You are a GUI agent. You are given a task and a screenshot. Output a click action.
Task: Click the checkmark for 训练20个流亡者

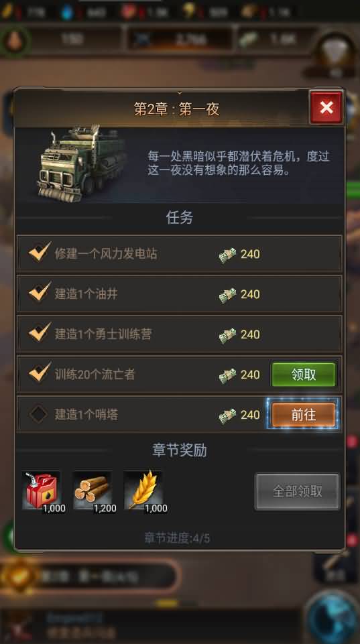40,373
